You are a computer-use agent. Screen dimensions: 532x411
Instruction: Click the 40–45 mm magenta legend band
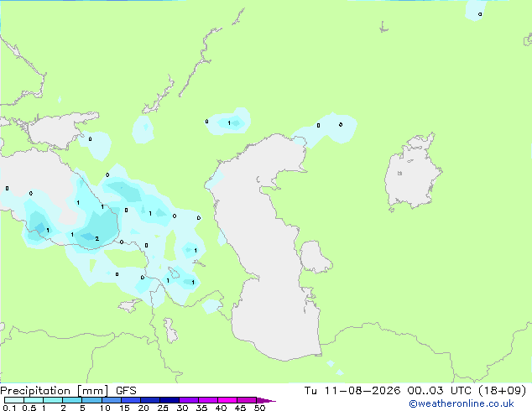click(227, 400)
